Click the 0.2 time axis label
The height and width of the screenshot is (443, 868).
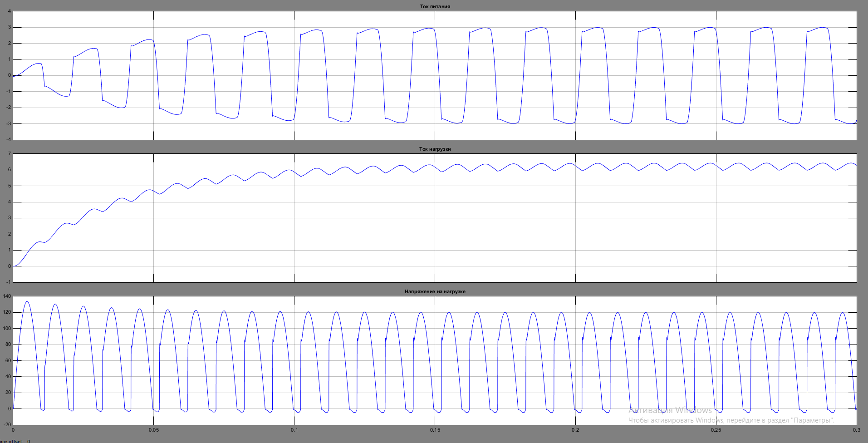(x=575, y=430)
